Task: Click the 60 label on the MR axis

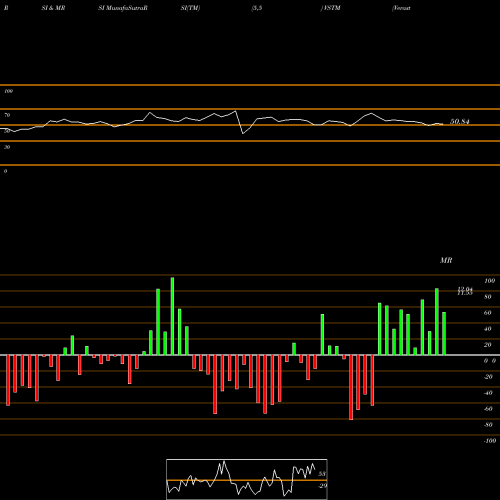Action: click(x=488, y=313)
